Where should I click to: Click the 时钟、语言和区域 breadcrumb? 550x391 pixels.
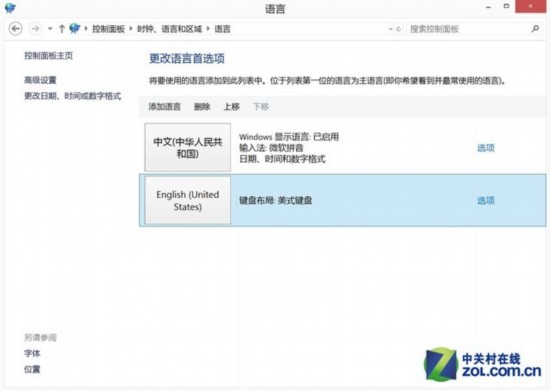point(169,29)
